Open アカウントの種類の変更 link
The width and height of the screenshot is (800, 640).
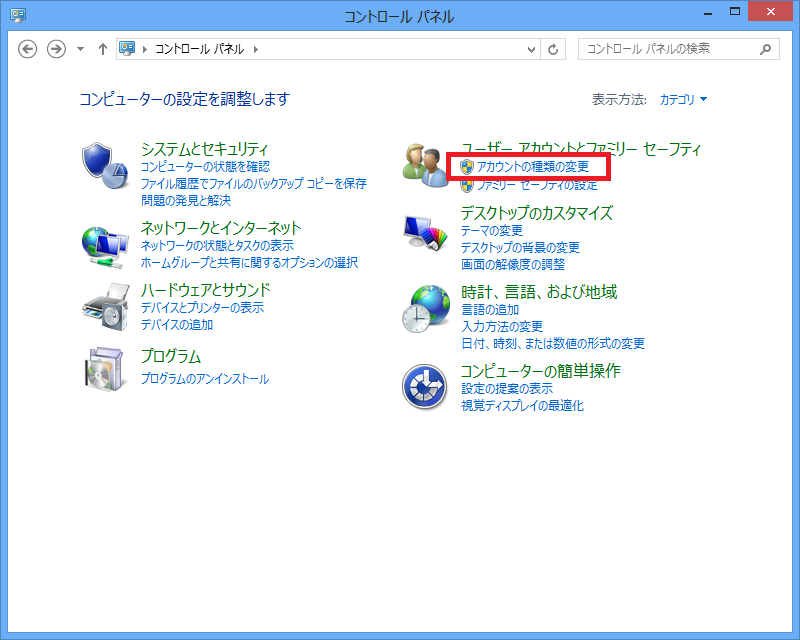[x=532, y=167]
